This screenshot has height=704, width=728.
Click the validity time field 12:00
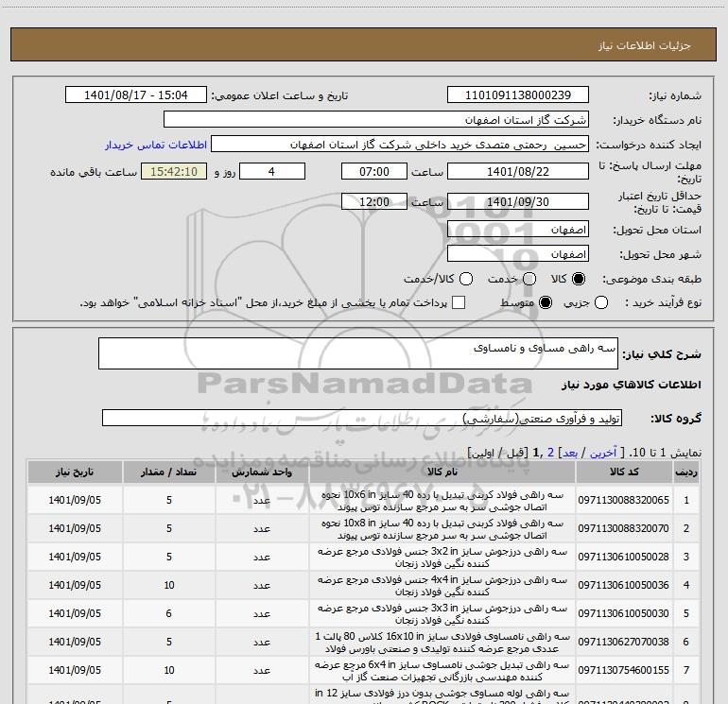coord(374,201)
